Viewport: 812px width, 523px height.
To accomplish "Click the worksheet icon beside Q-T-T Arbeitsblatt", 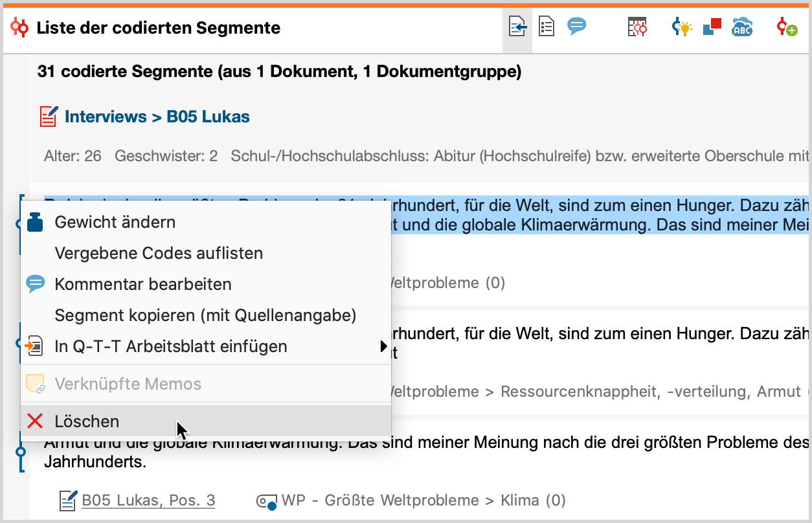I will [34, 346].
